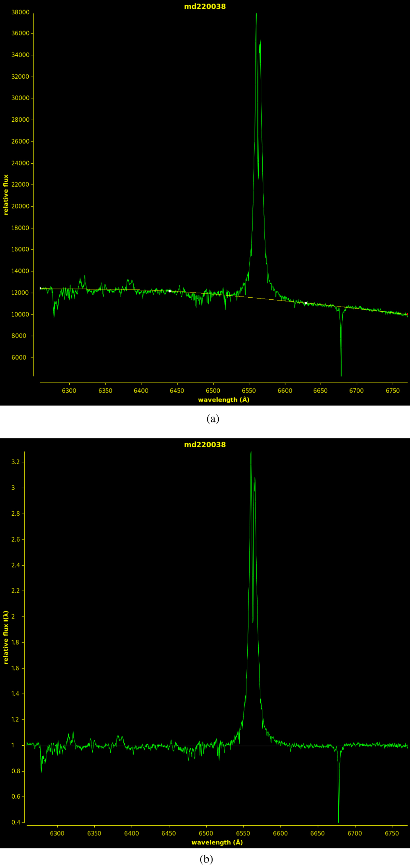
Task: Click bottom of deep absorption line in upper plot
Action: coord(341,375)
